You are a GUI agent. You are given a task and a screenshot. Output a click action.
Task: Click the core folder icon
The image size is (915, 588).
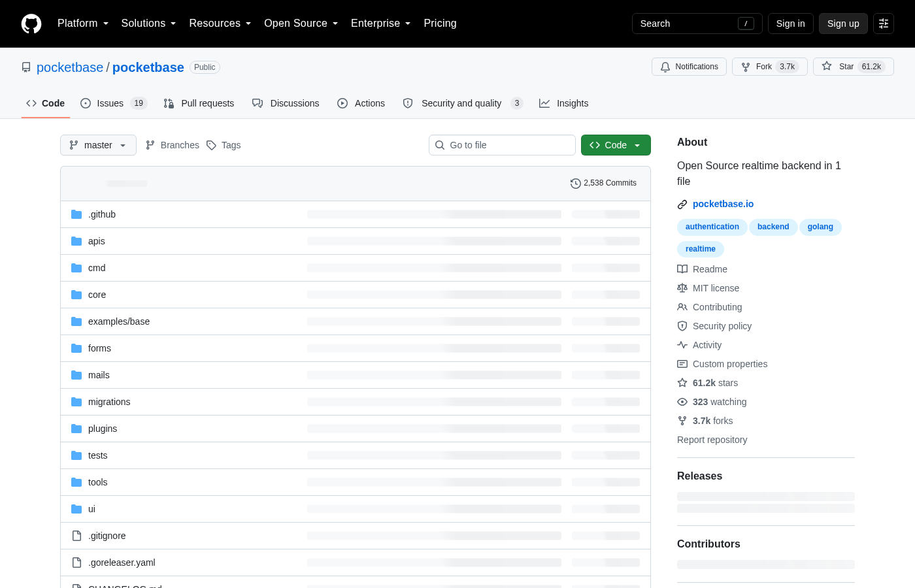tap(76, 295)
